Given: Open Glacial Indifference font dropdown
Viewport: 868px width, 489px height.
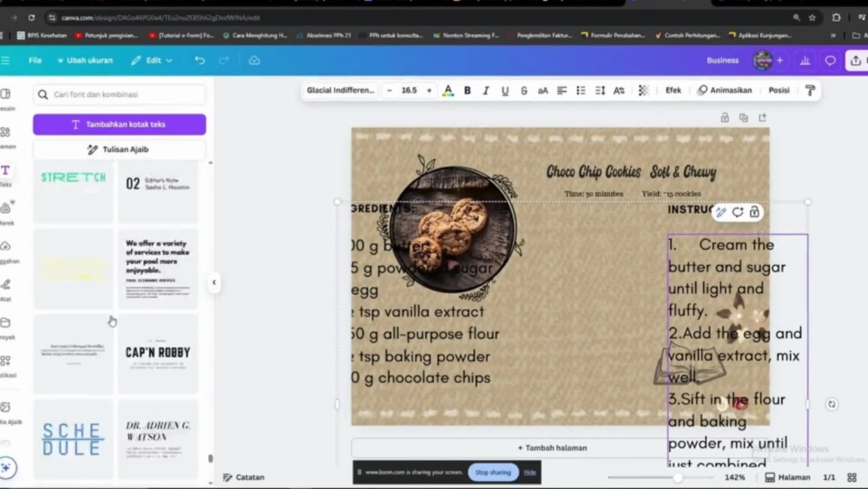Looking at the screenshot, I should coord(340,90).
